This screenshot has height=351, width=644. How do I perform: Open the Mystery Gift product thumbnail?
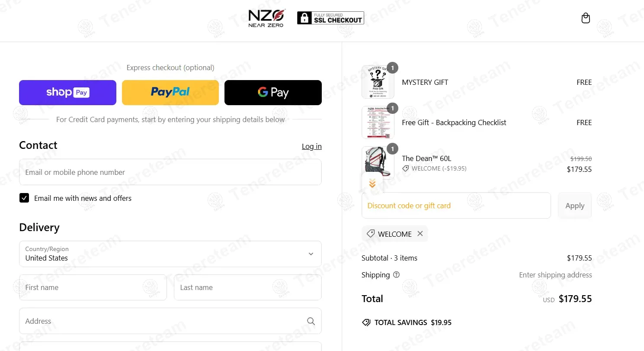pos(378,82)
